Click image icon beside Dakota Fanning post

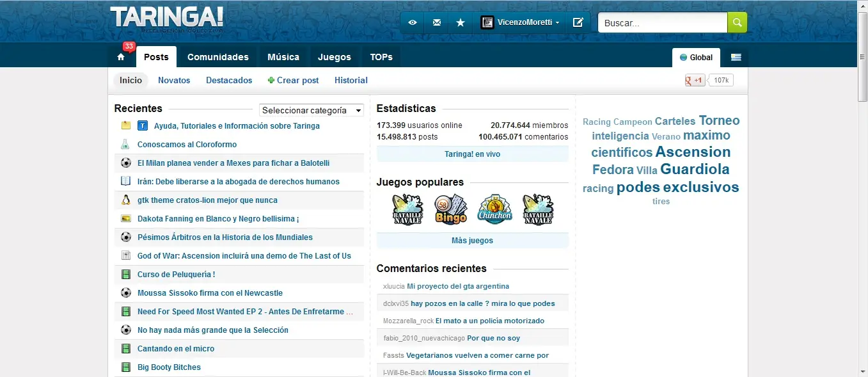[x=126, y=218]
